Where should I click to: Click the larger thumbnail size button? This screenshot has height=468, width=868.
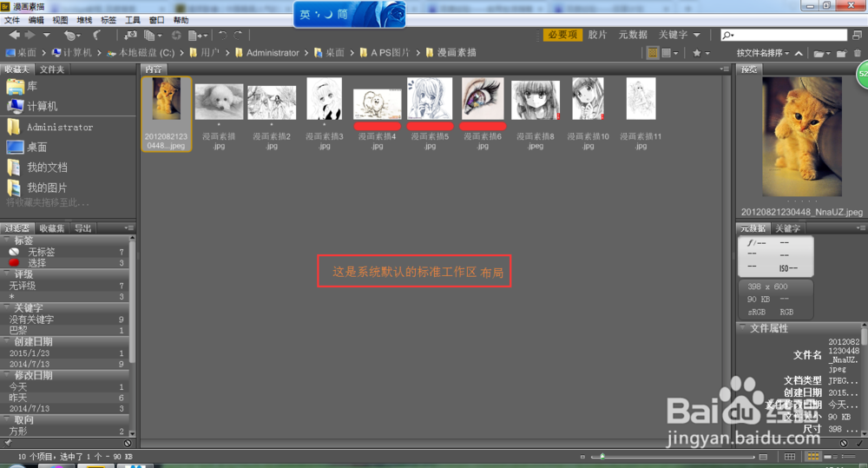point(763,457)
